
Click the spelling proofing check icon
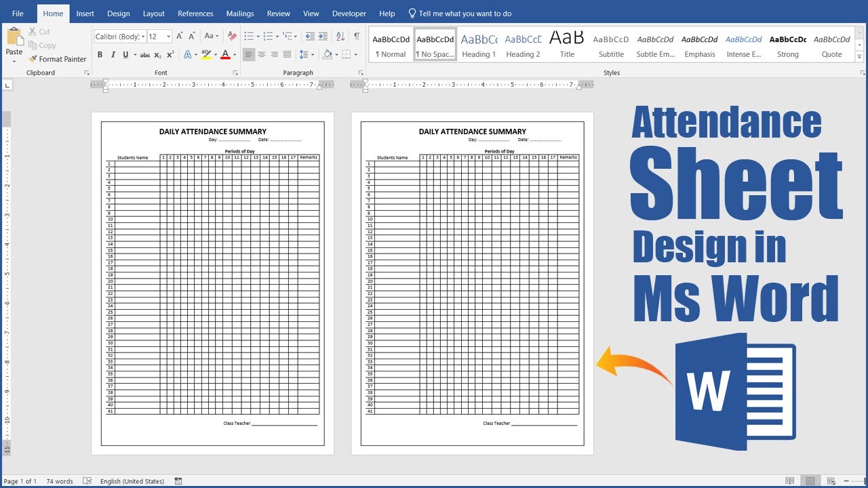tap(87, 481)
